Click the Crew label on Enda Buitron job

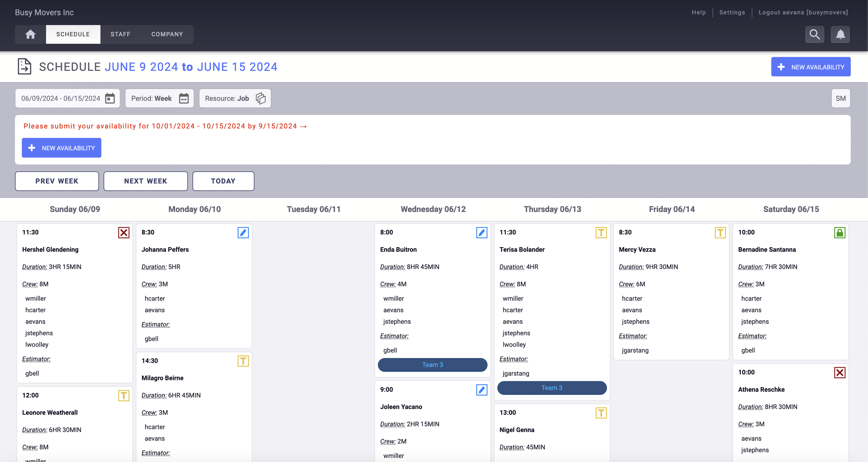click(x=387, y=284)
